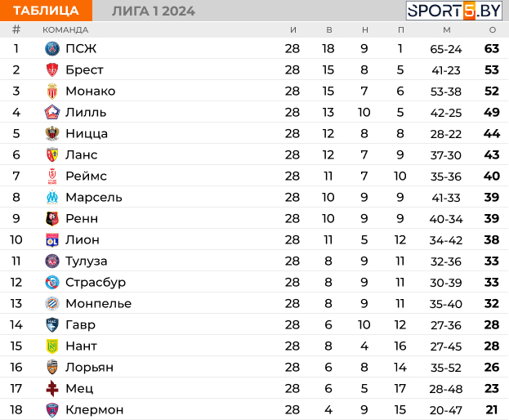Click the Lille club crest icon

[52, 112]
